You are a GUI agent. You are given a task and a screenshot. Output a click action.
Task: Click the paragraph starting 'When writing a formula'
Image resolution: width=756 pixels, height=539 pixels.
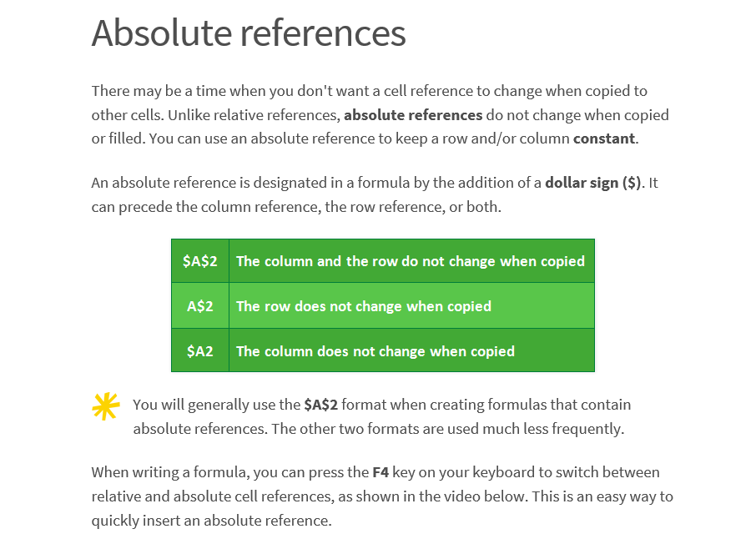pyautogui.click(x=382, y=496)
